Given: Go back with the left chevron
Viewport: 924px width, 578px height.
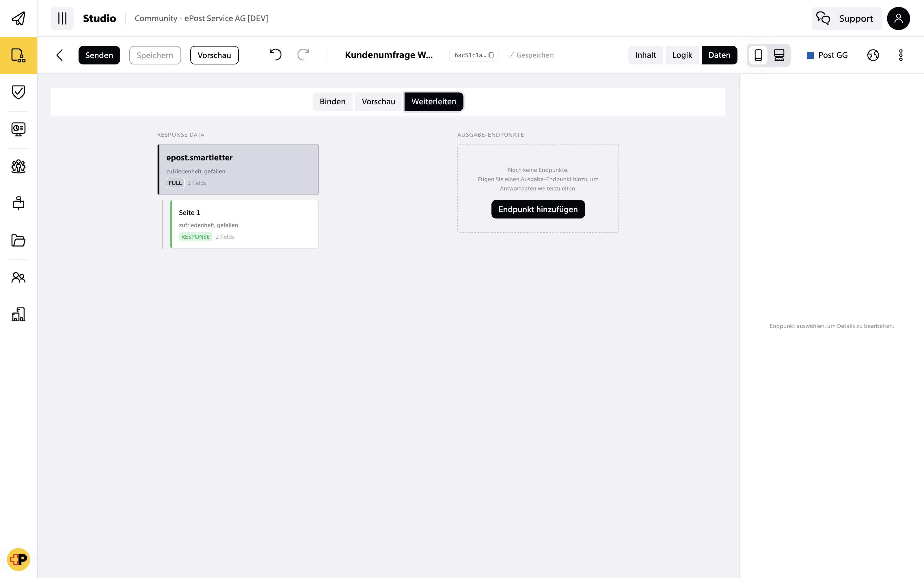Looking at the screenshot, I should (59, 55).
